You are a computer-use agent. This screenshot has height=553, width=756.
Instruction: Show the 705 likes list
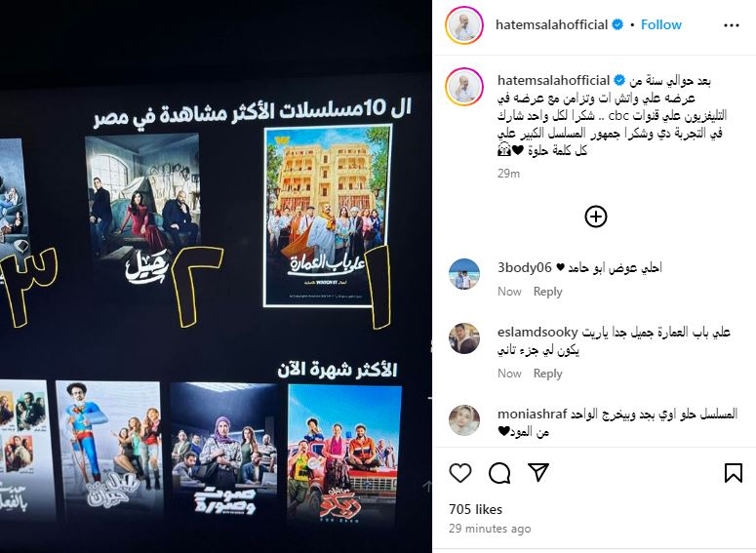tap(475, 509)
